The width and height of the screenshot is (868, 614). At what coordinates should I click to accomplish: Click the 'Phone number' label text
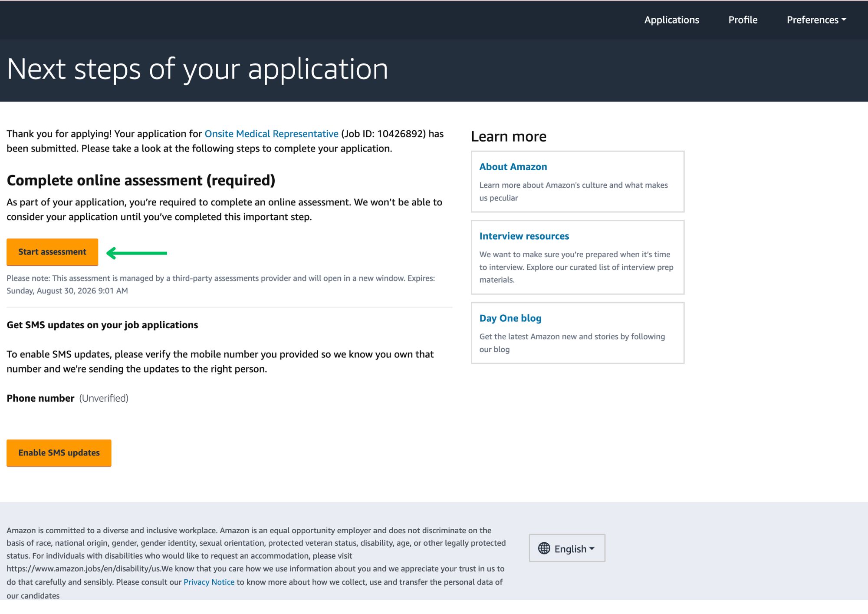click(40, 398)
